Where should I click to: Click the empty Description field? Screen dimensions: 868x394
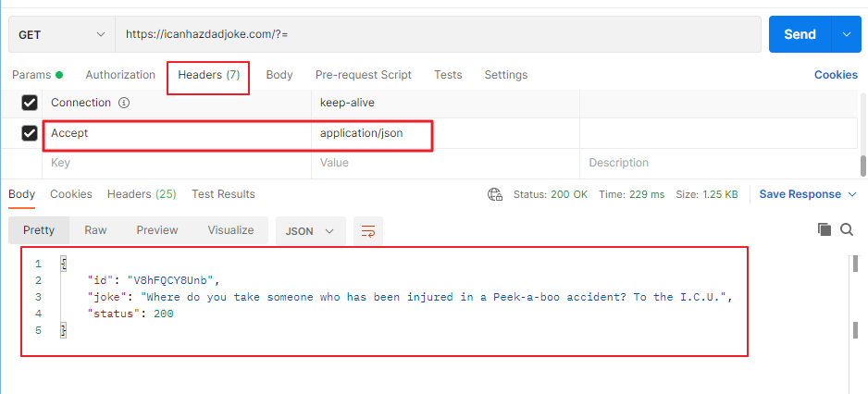718,164
